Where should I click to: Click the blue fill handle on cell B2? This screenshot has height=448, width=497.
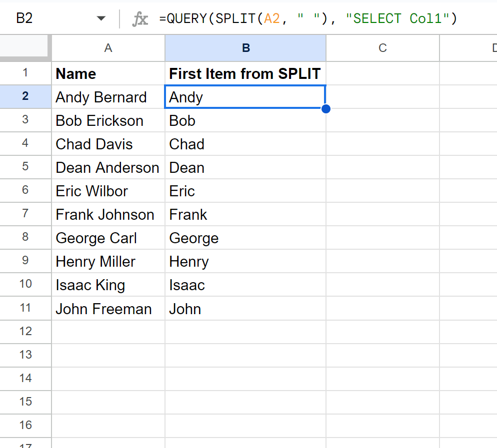click(x=325, y=108)
